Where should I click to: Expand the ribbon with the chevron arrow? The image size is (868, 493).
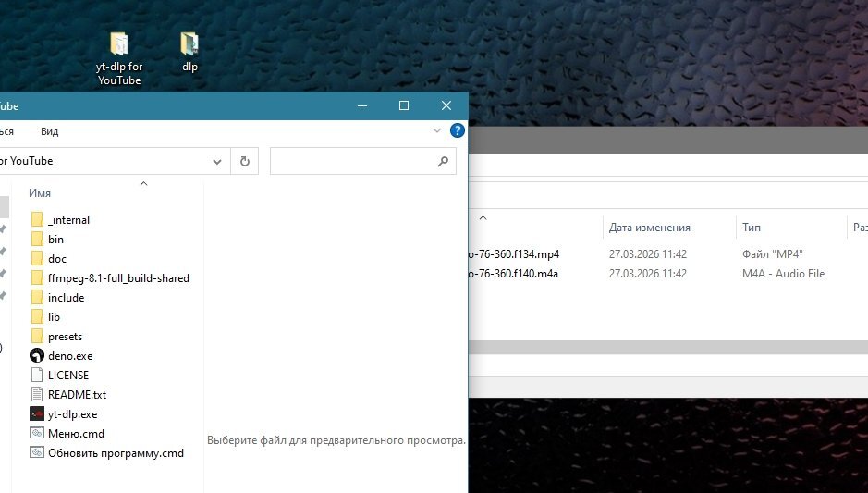coord(438,131)
